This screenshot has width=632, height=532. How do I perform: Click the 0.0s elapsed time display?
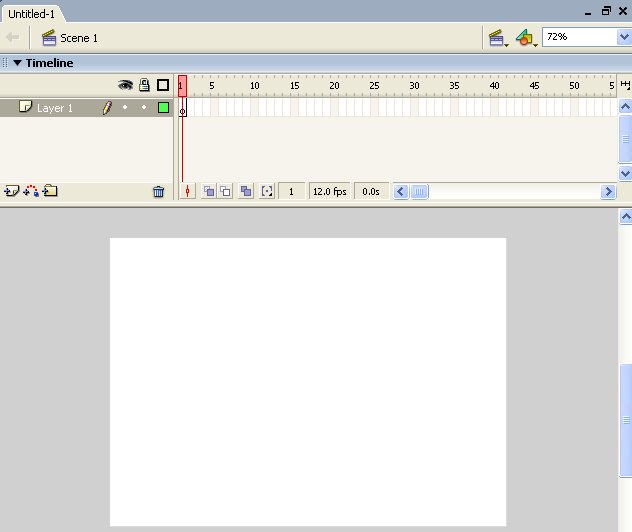click(x=371, y=191)
